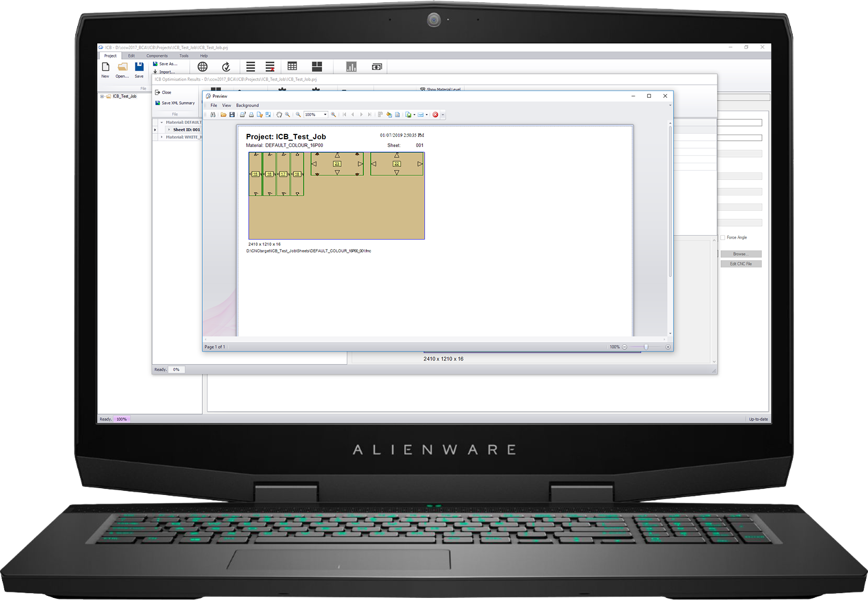Click the money banknote icon in ribbon
Screen dimensions: 868x600
click(x=377, y=67)
